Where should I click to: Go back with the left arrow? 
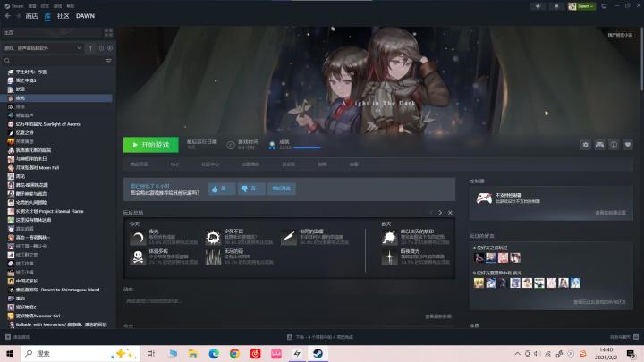[8, 16]
